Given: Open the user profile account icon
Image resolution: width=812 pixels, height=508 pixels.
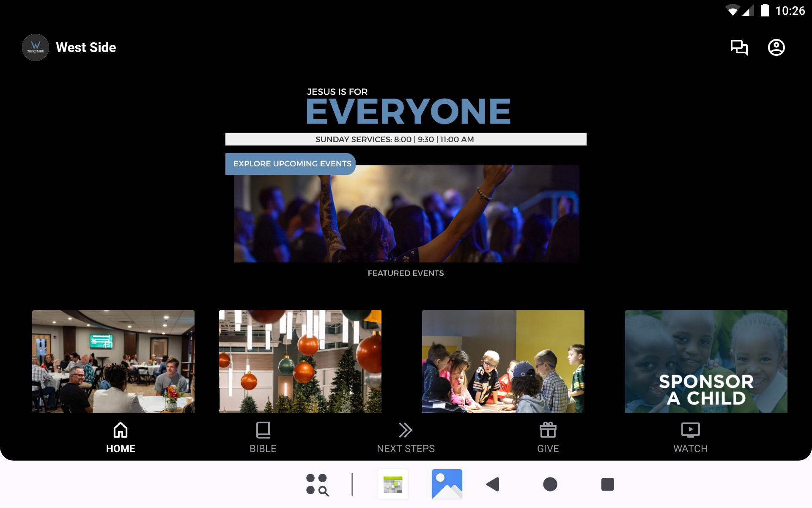Looking at the screenshot, I should 776,47.
